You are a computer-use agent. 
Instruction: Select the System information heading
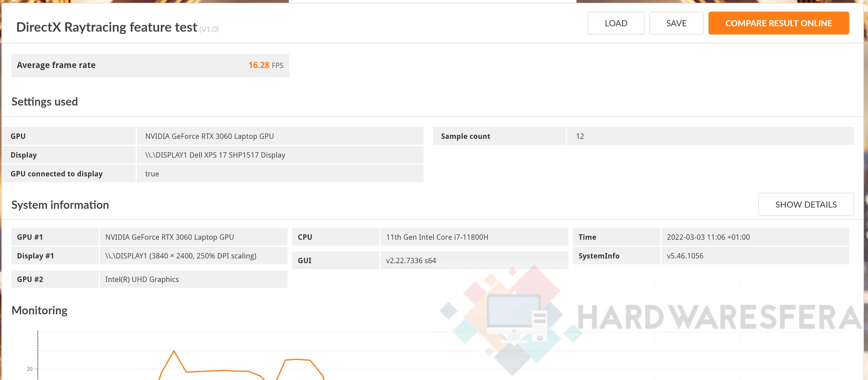click(x=60, y=205)
